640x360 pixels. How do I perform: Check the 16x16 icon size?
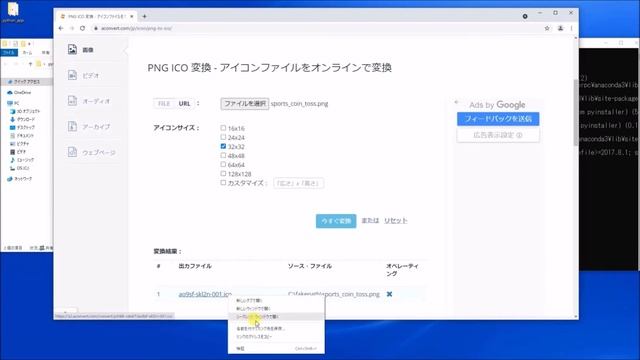coord(223,128)
